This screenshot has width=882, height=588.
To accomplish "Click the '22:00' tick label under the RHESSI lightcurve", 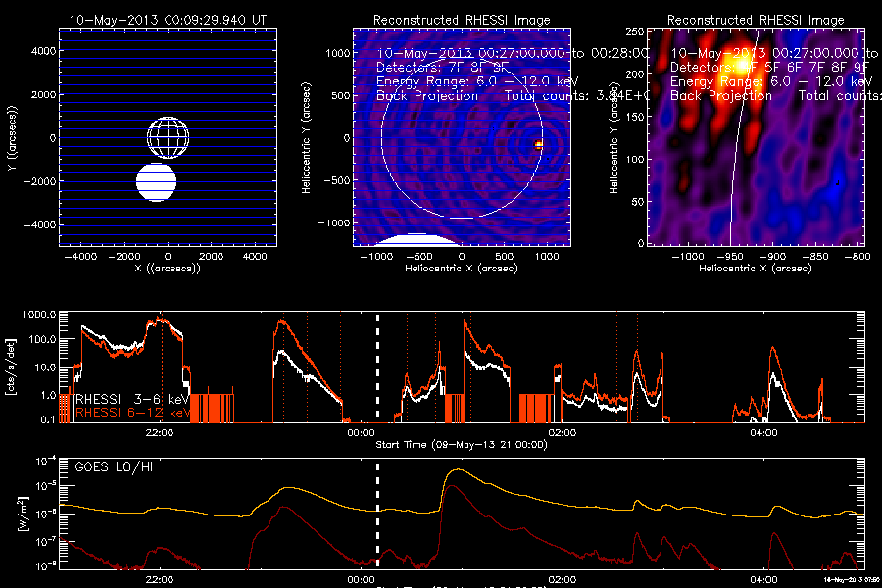I will pos(160,433).
